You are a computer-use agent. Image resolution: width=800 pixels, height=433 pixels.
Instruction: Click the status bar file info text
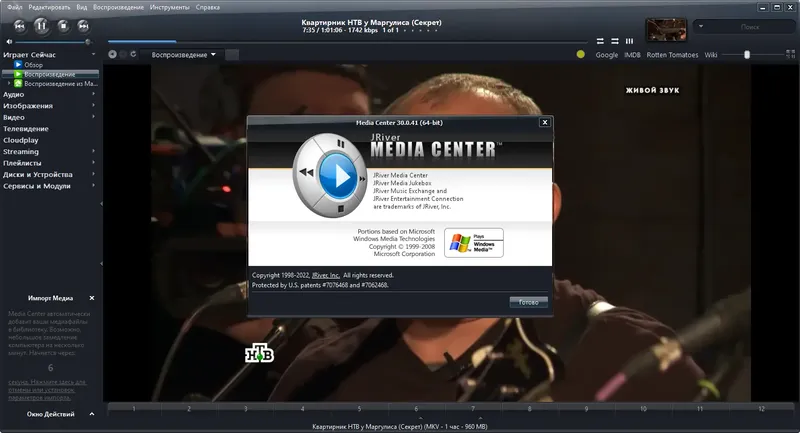(399, 426)
